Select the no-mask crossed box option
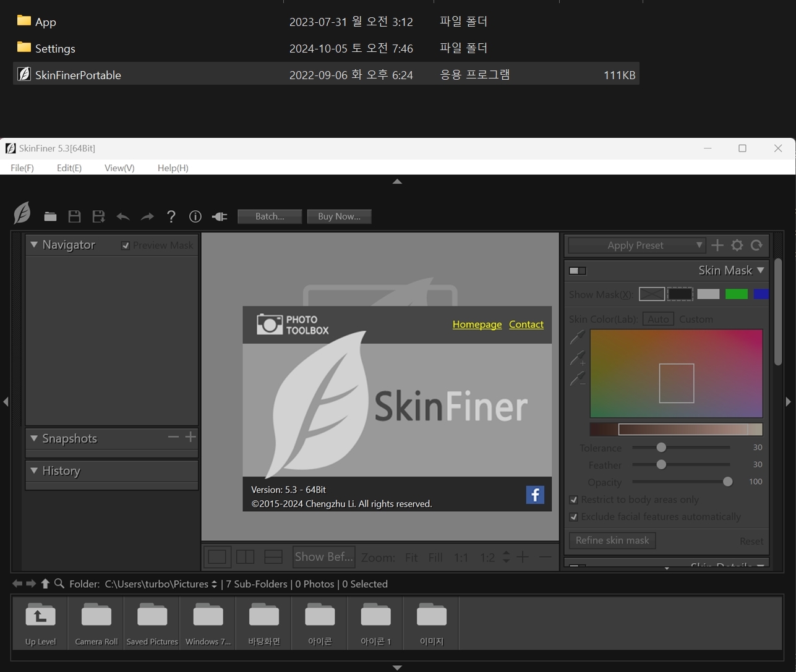 pos(652,294)
